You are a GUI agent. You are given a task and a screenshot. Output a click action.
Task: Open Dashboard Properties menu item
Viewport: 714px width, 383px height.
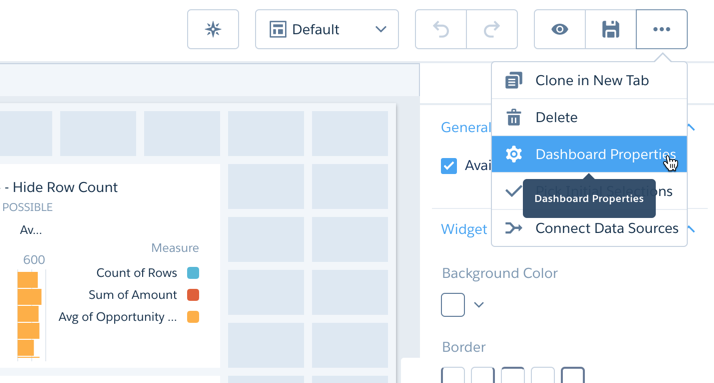589,154
